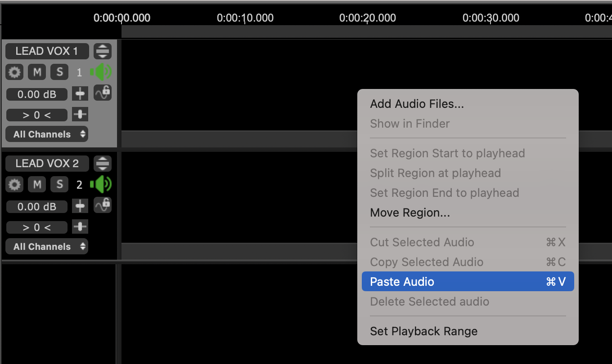Image resolution: width=612 pixels, height=364 pixels.
Task: Click the LEAD VOX 1 track name button
Action: 47,51
